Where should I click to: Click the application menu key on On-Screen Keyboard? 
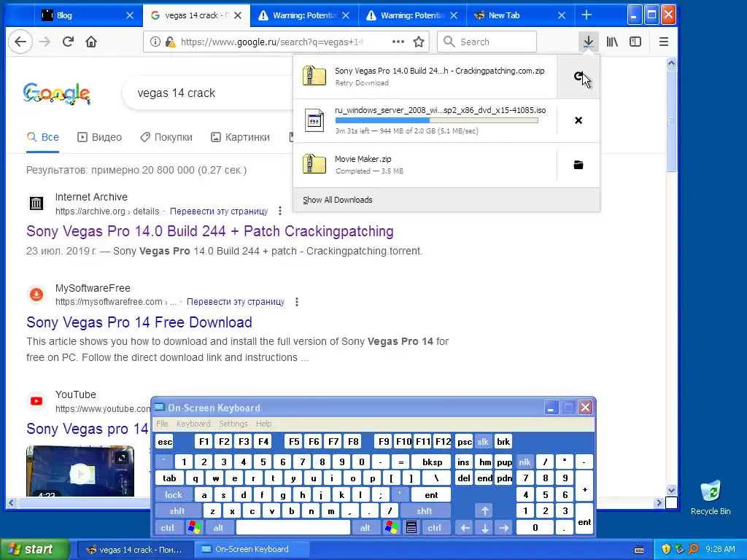tap(411, 528)
